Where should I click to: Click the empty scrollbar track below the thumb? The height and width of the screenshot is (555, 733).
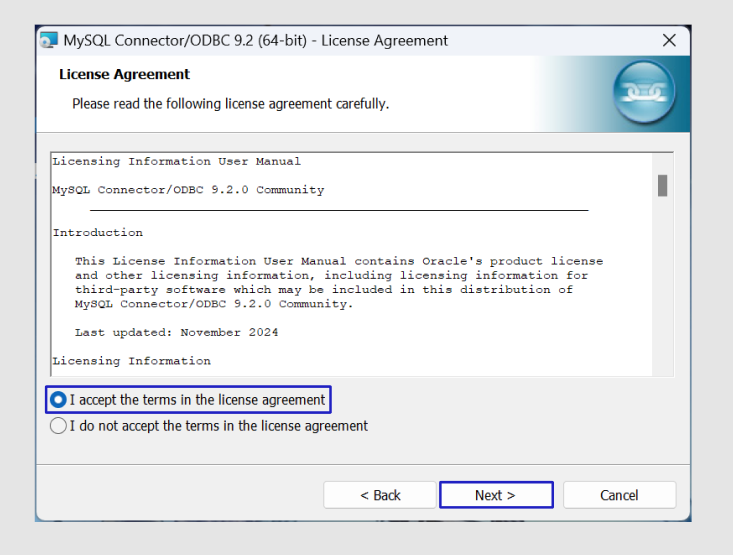pos(662,290)
